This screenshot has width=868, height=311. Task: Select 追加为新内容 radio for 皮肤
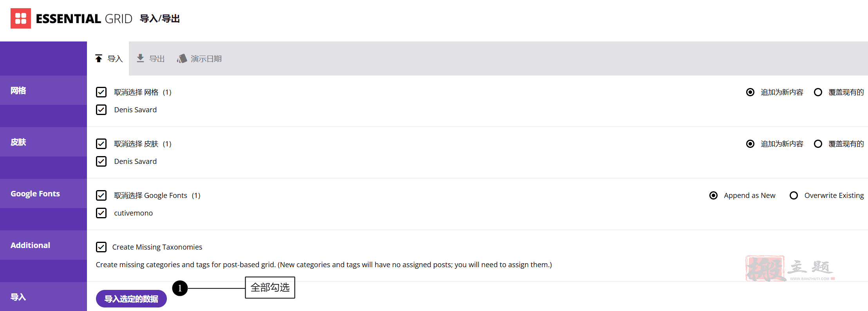(x=750, y=144)
